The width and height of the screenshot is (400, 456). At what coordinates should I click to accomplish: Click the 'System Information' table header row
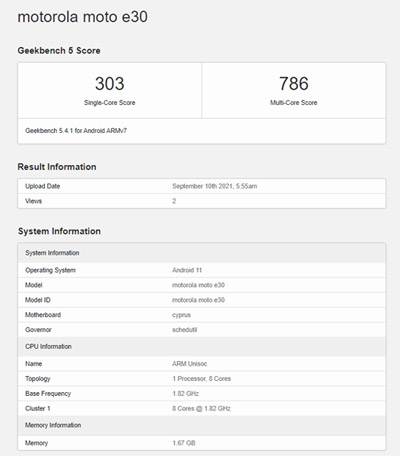(202, 253)
